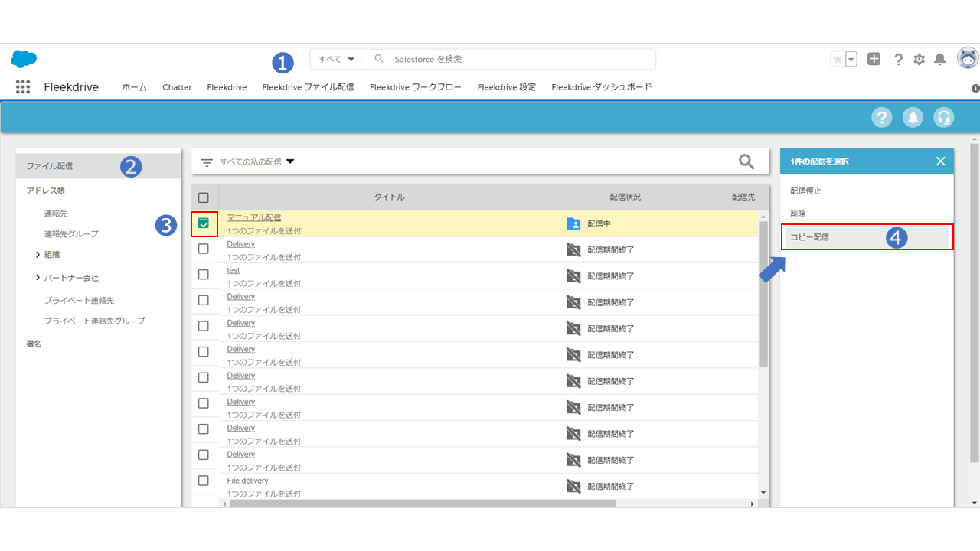Open the setup gear icon
This screenshot has width=980, height=551.
[919, 59]
